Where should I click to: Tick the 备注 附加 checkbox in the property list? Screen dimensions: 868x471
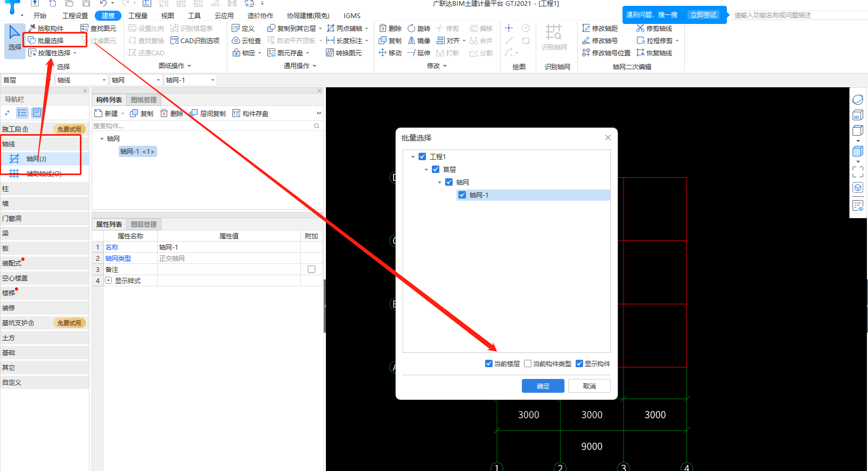(x=312, y=269)
